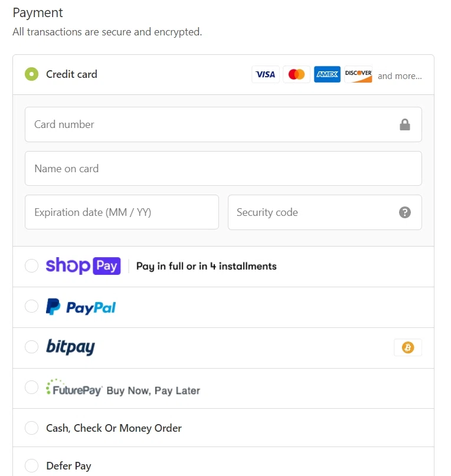
Task: Click the 'and more...' text link
Action: click(400, 76)
